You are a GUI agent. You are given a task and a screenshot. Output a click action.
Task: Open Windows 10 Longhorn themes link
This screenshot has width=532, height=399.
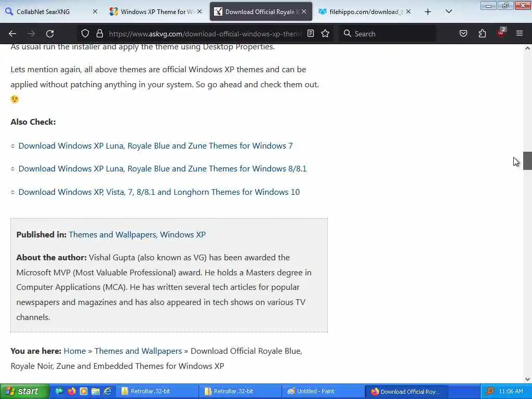click(159, 192)
